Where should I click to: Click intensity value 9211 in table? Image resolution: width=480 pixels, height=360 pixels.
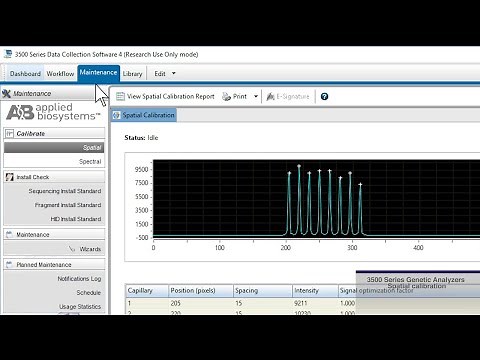300,303
